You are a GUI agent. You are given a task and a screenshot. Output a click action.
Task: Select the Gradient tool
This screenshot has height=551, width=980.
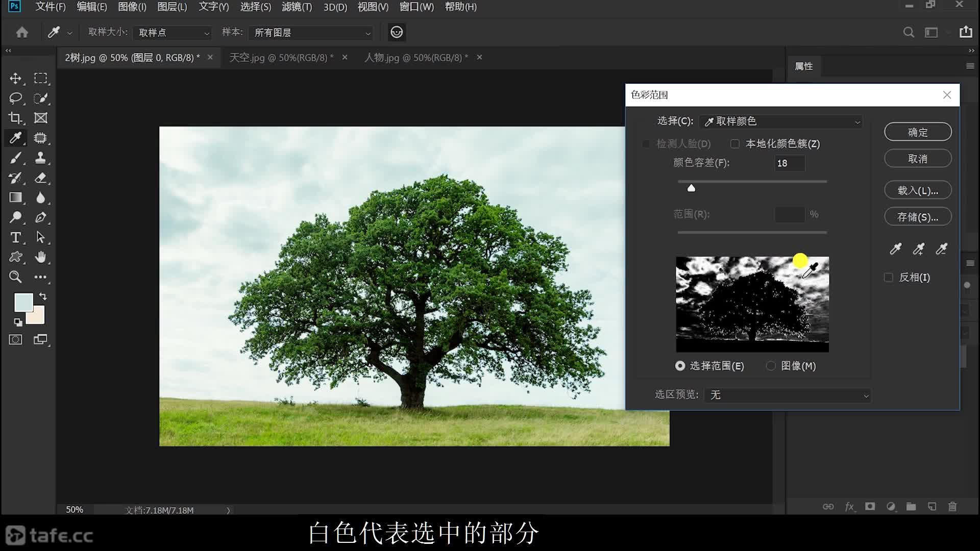(x=15, y=197)
